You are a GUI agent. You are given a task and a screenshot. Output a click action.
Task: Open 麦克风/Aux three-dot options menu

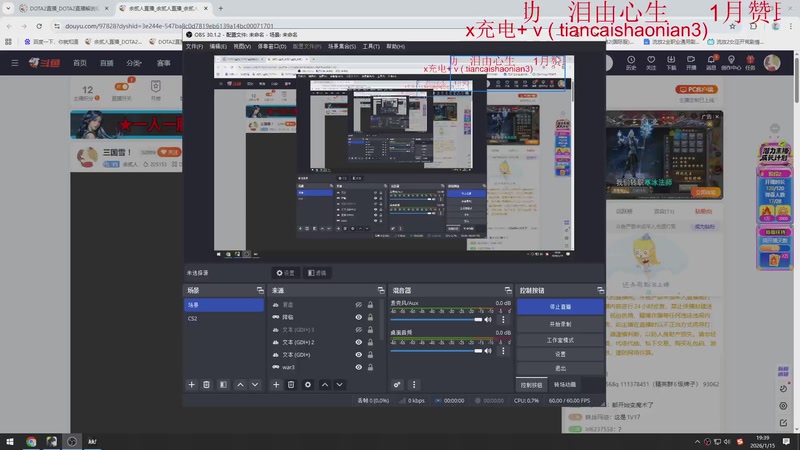click(503, 320)
